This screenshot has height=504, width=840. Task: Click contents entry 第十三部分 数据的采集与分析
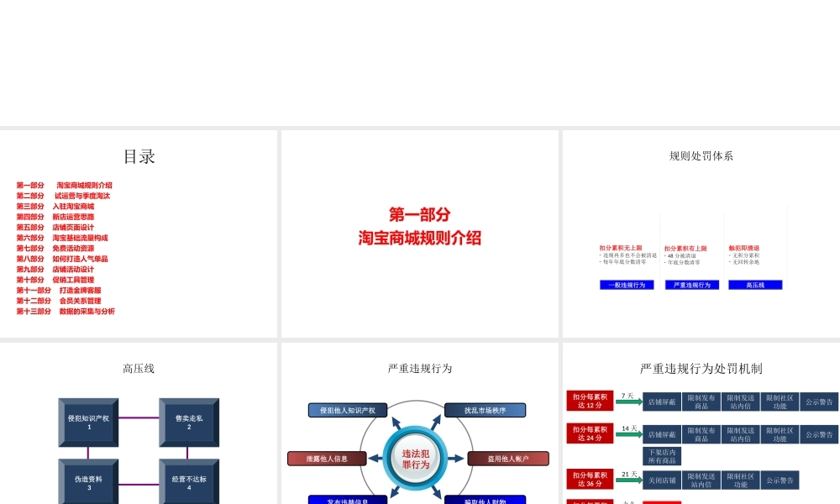[66, 311]
